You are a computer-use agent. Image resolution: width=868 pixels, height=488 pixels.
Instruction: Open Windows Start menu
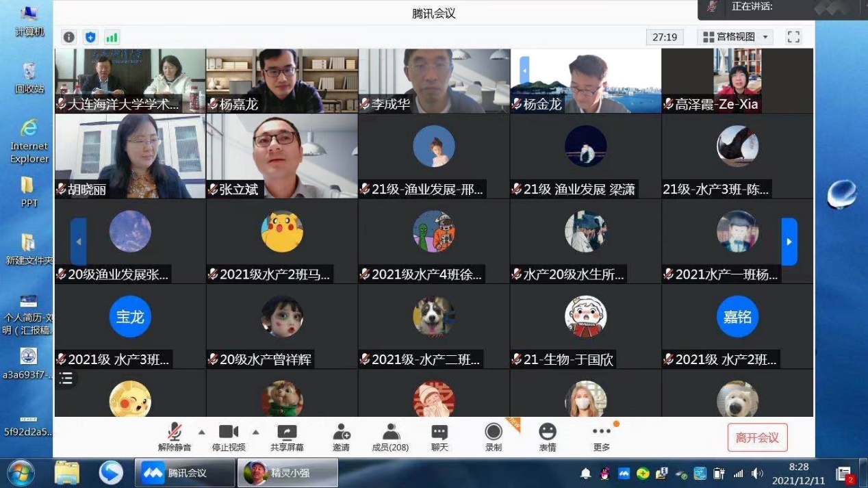[x=21, y=473]
